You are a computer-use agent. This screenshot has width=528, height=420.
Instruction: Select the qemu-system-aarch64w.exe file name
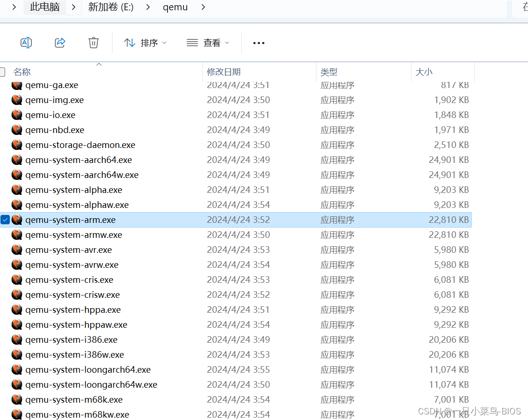82,175
